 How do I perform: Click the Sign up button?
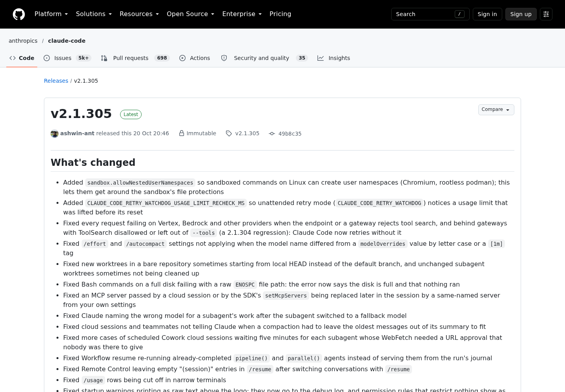point(521,14)
